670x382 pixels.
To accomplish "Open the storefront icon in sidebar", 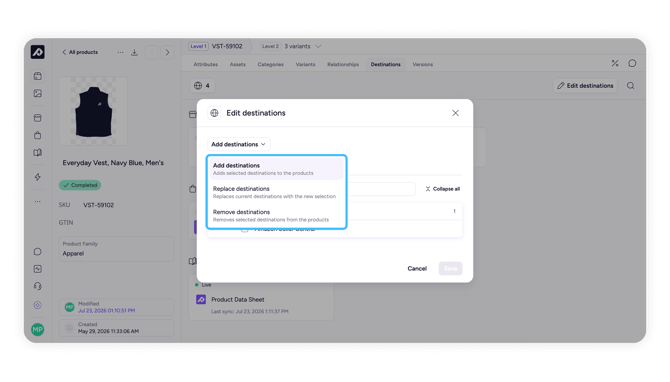I will (x=38, y=118).
